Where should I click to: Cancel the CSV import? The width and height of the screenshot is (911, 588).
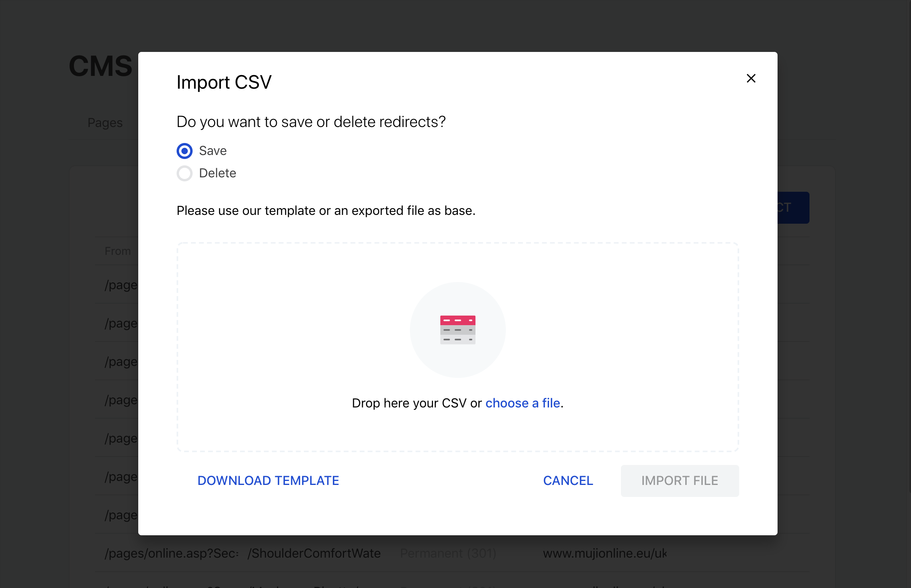tap(568, 481)
